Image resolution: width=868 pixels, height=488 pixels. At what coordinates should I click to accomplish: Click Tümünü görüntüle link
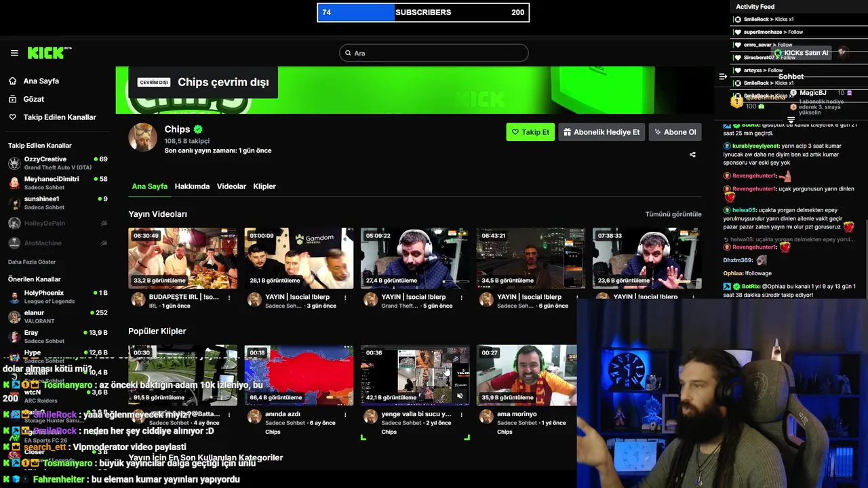pos(673,214)
